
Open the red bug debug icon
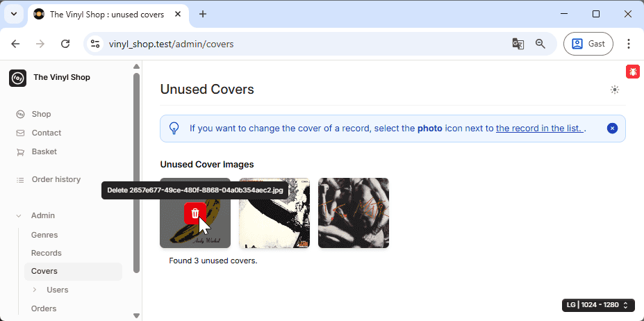(633, 72)
